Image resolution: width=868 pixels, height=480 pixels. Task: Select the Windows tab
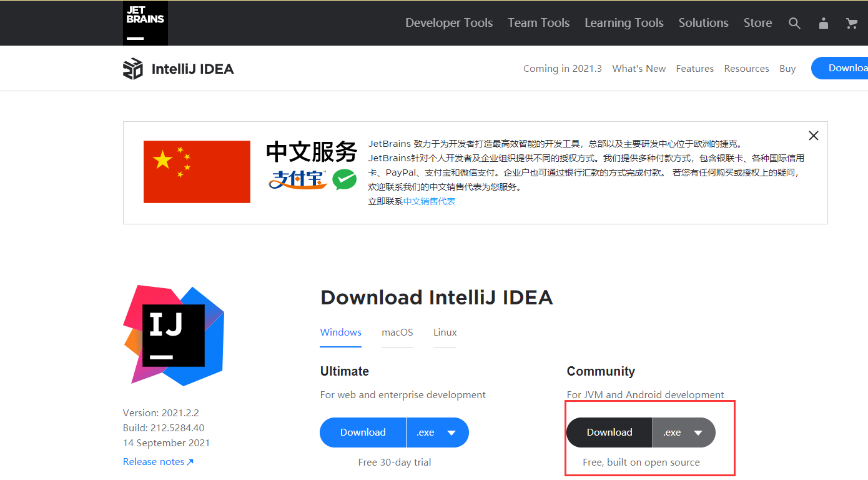click(x=341, y=332)
